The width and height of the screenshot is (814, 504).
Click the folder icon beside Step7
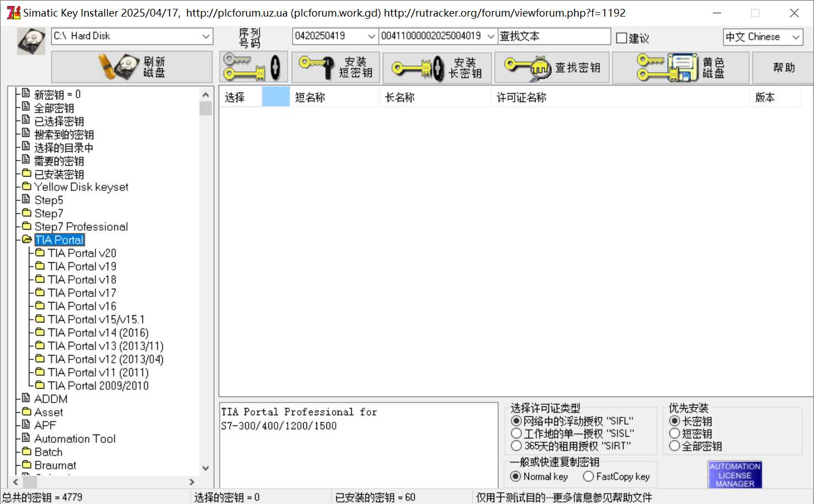26,213
